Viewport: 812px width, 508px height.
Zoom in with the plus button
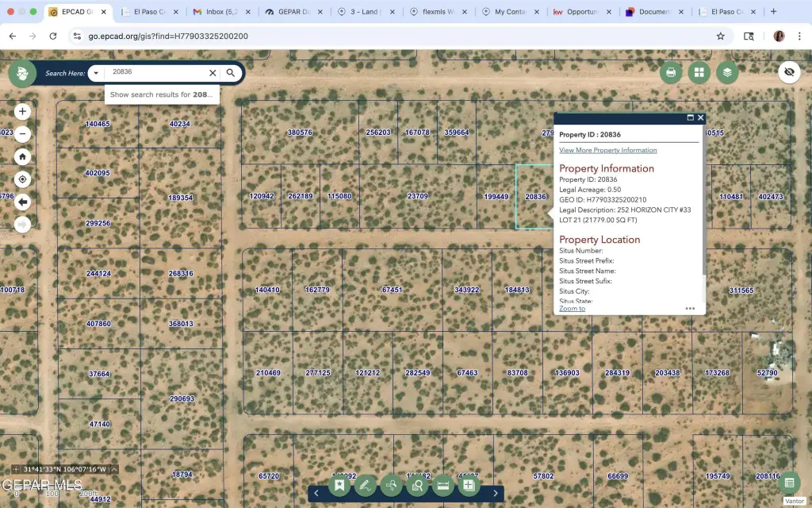23,112
